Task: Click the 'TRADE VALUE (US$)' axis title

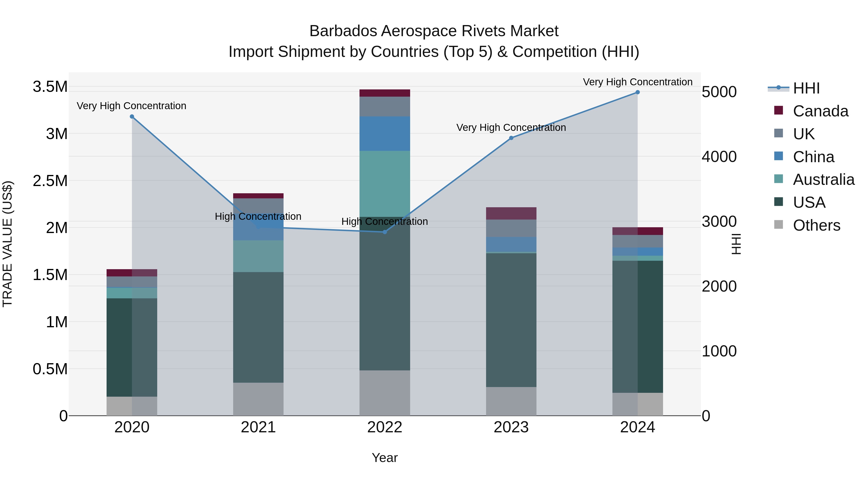Action: pyautogui.click(x=7, y=244)
